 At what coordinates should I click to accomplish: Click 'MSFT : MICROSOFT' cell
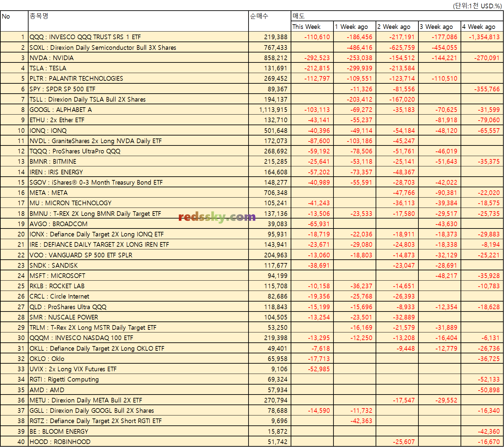(x=138, y=276)
